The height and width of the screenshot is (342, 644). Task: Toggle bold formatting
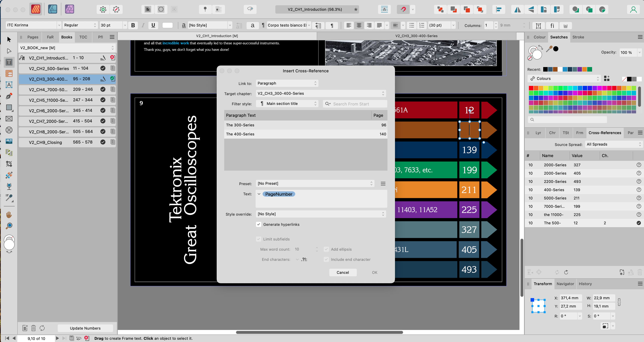[x=133, y=25]
